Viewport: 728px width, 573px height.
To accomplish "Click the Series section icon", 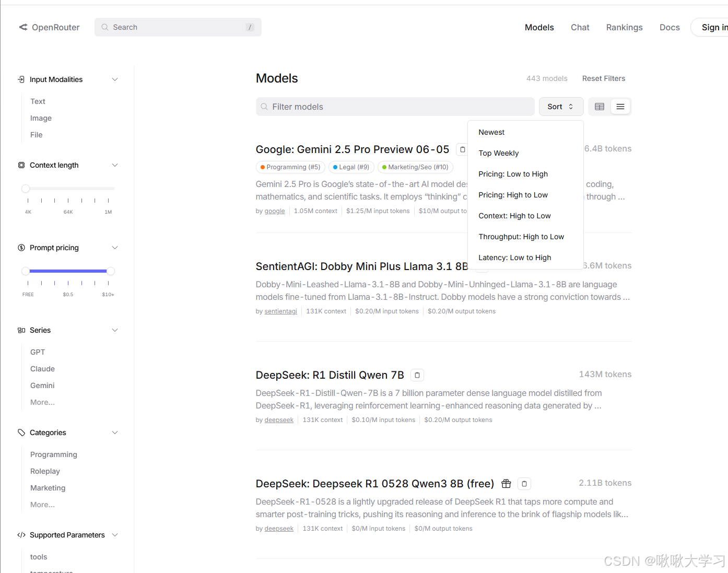I will point(21,330).
